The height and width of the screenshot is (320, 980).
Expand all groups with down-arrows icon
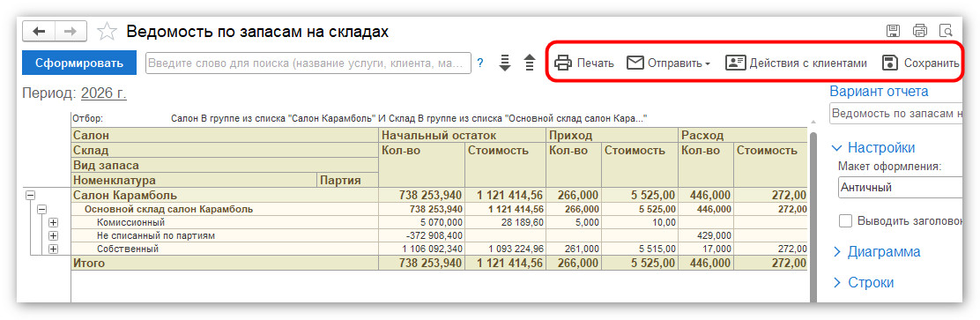pyautogui.click(x=505, y=63)
